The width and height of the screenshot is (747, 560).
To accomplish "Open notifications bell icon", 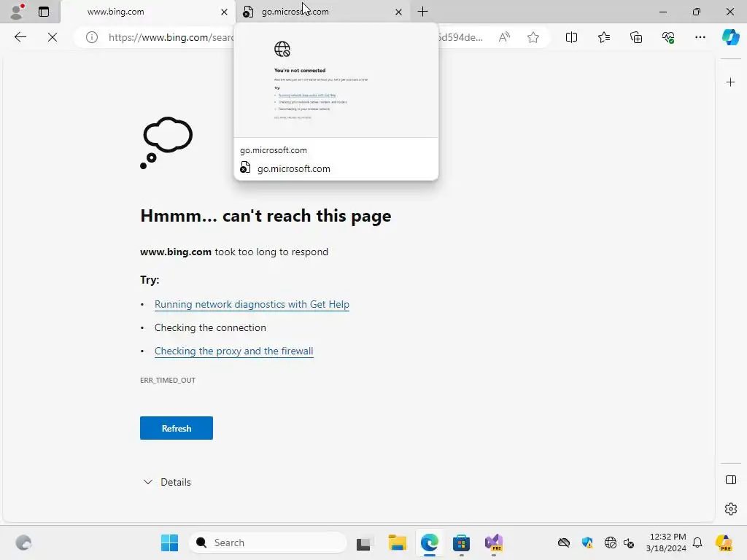I will point(697,542).
